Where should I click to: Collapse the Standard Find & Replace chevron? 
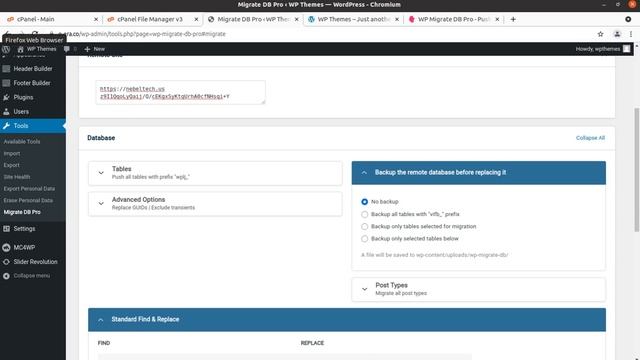click(x=100, y=320)
